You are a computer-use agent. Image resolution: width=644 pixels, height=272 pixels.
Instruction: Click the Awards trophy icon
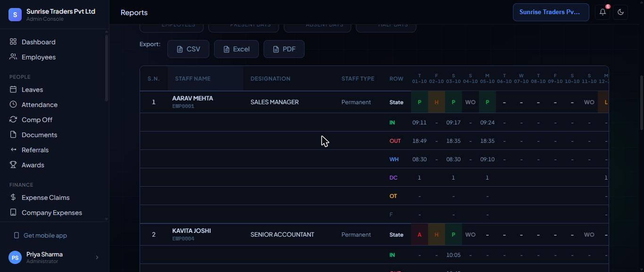coord(13,165)
